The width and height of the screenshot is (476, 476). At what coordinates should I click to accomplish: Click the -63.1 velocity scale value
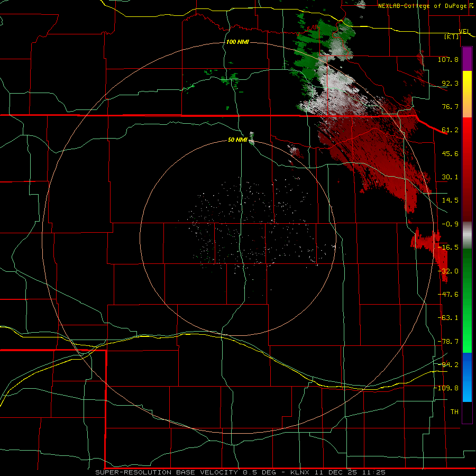click(x=448, y=318)
